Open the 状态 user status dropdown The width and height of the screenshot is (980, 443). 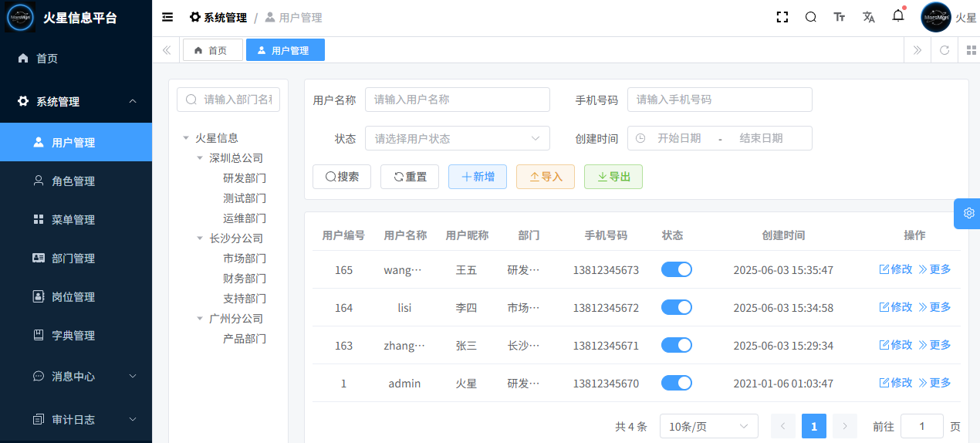pyautogui.click(x=458, y=138)
